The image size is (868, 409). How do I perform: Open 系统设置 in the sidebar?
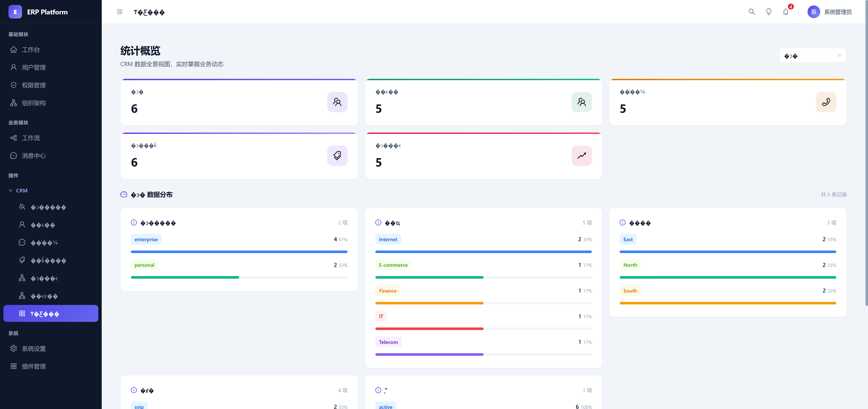point(33,349)
